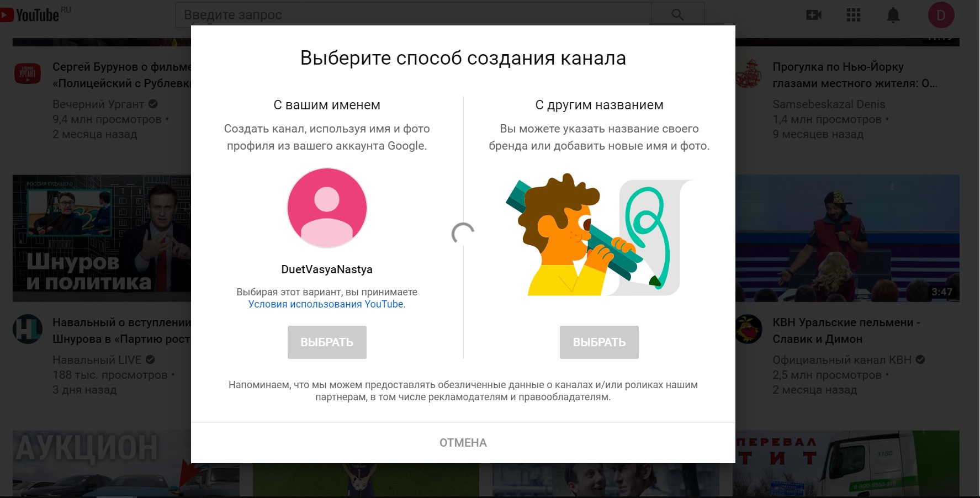The width and height of the screenshot is (980, 498).
Task: Open the "Шнуров и политика" video thumbnail
Action: point(102,238)
